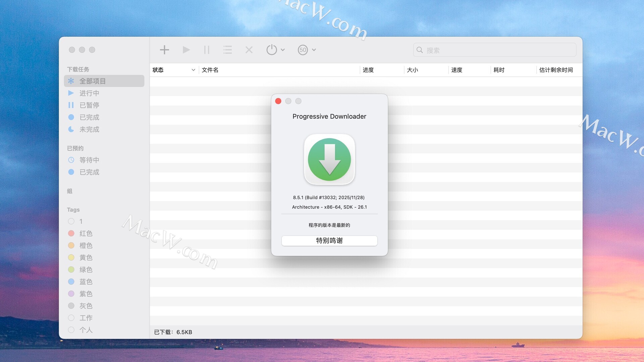Click the power shutdown toolbar icon

pyautogui.click(x=271, y=50)
